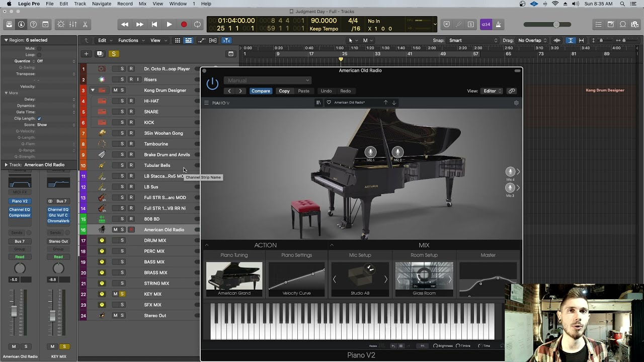Favorite preset with heart icon
The height and width of the screenshot is (362, 644).
[329, 103]
